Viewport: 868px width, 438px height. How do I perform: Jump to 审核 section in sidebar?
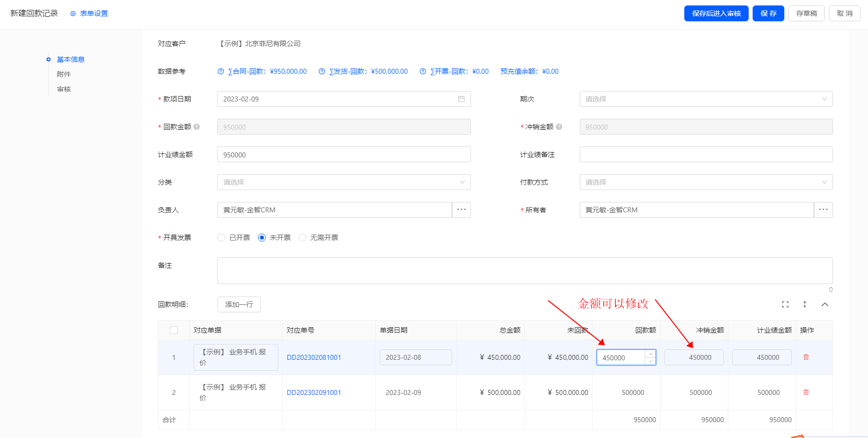click(x=64, y=89)
